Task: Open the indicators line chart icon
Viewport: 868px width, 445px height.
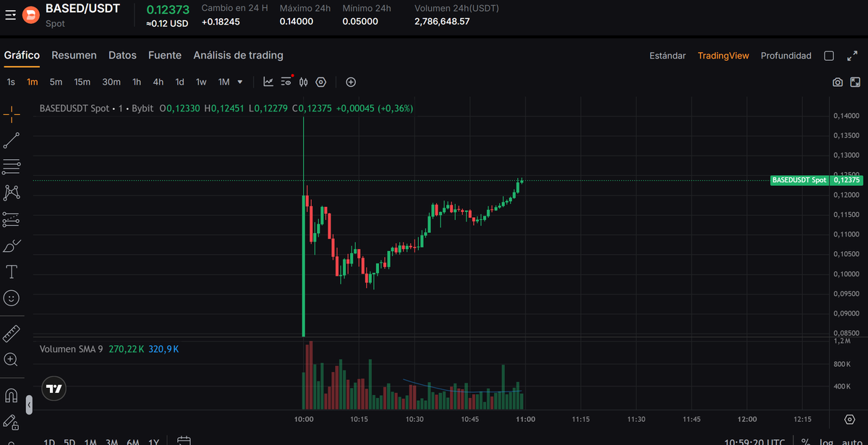Action: pos(268,82)
